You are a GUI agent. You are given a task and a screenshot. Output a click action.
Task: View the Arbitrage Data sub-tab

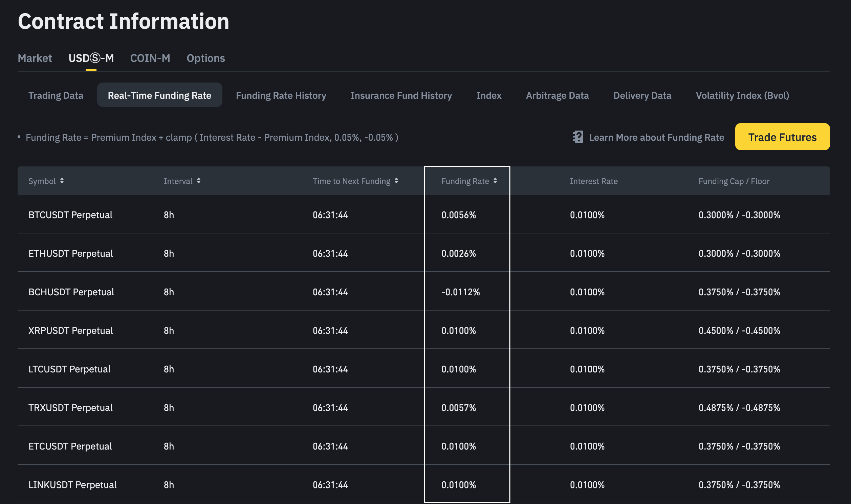557,95
